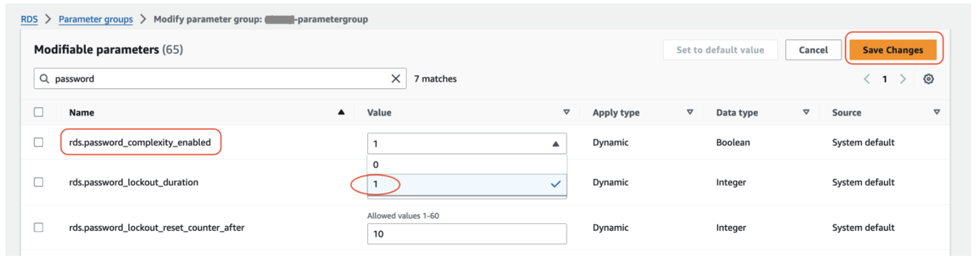Open table preferences gear icon
980x260 pixels.
[929, 79]
